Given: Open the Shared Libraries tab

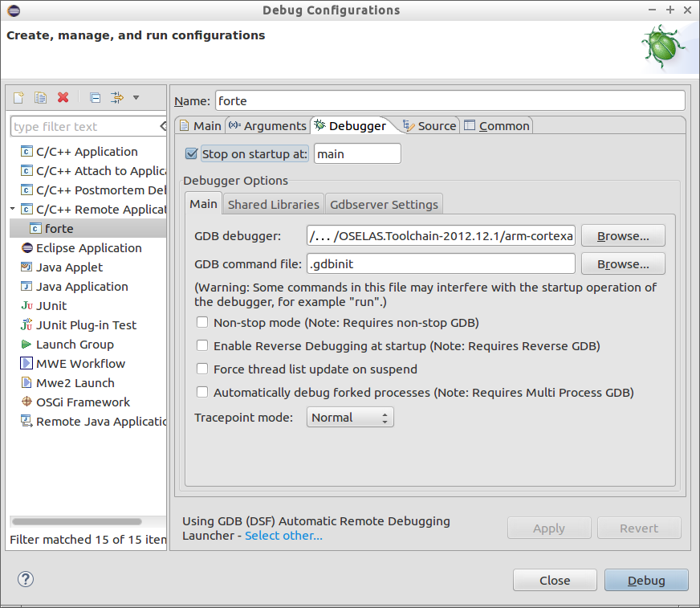Looking at the screenshot, I should [273, 203].
